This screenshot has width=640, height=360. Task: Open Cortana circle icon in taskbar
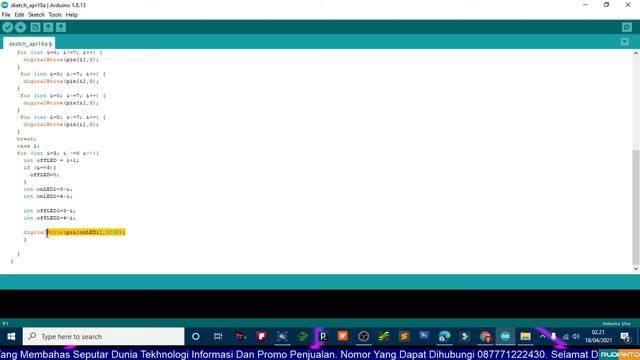[x=196, y=336]
